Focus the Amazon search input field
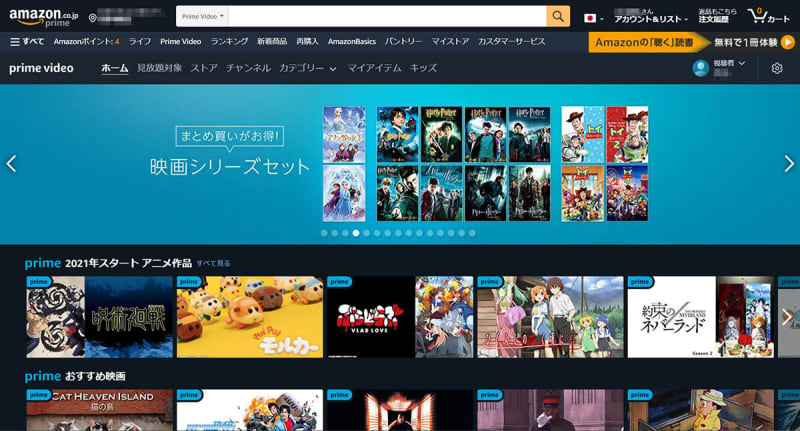800x431 pixels. 387,16
